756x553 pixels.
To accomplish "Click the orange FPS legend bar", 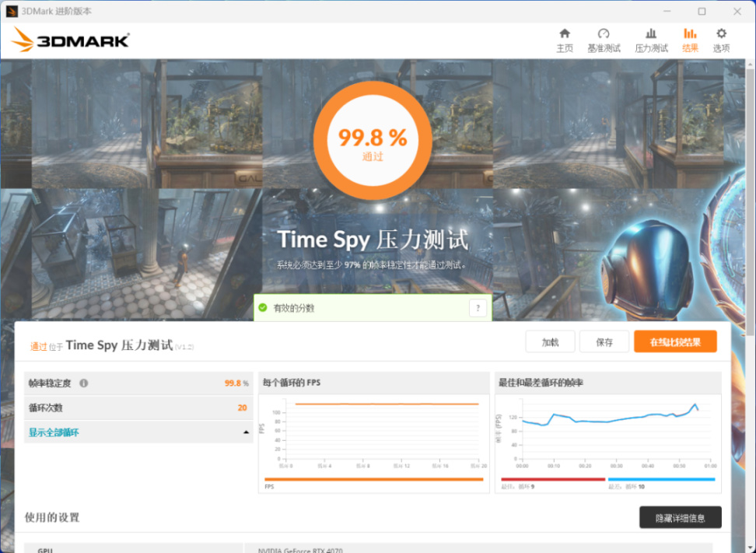I will click(373, 479).
